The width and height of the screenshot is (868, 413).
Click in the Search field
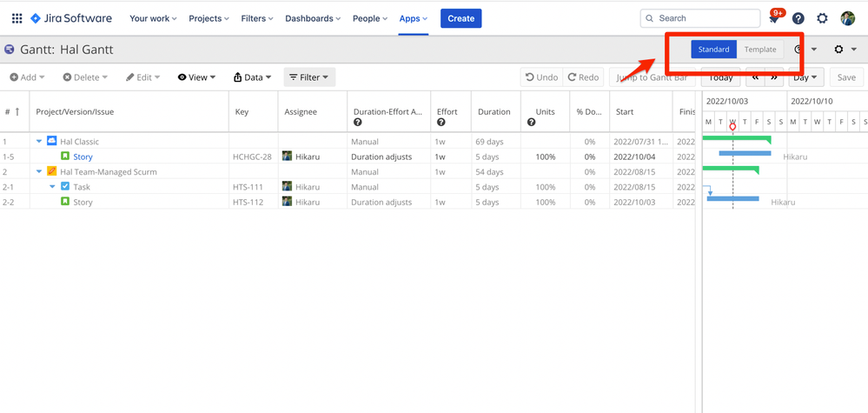pos(700,18)
